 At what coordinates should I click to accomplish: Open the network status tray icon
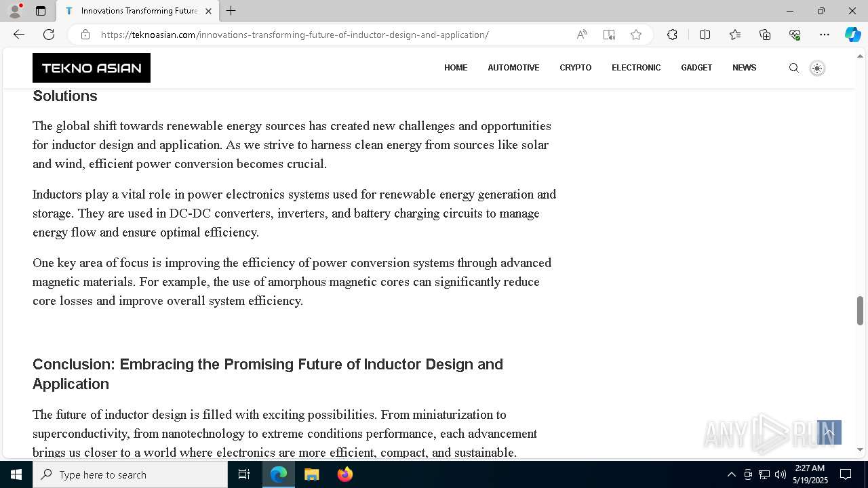tap(764, 474)
